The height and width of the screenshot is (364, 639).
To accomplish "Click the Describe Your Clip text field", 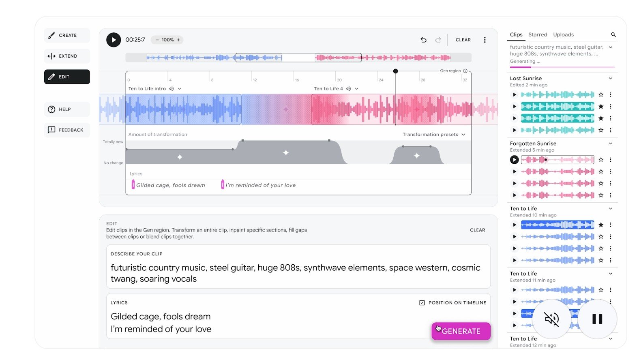I will click(298, 273).
